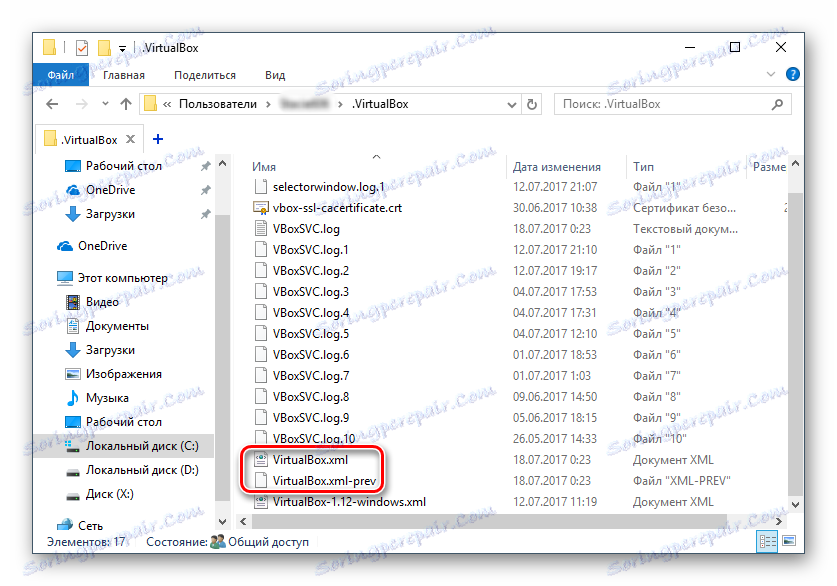Switch to the Поделиться ribbon tab

[204, 75]
